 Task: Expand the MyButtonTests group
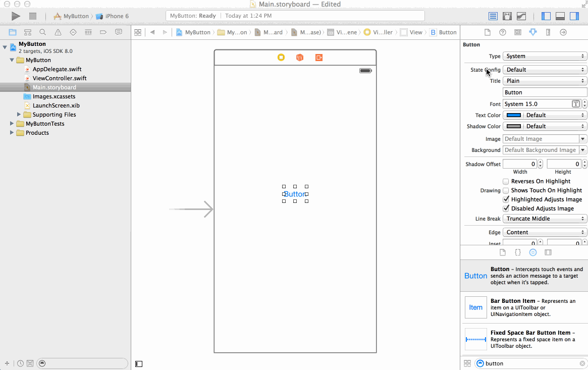pos(12,123)
